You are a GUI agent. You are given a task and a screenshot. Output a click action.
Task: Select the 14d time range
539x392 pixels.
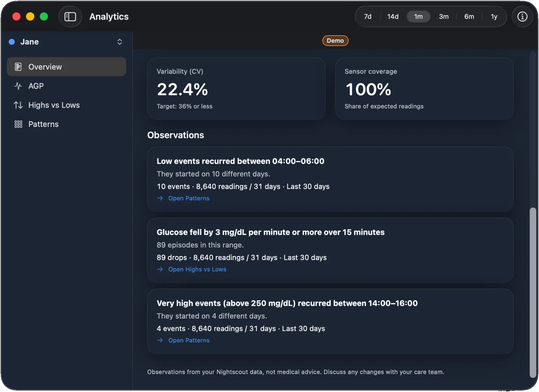click(x=393, y=16)
